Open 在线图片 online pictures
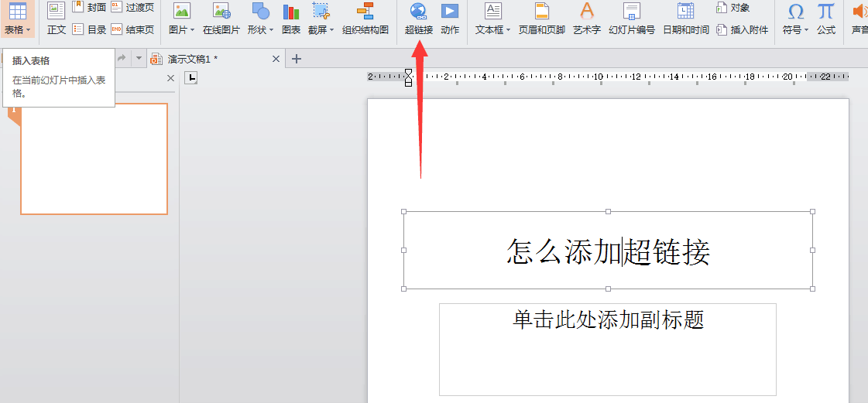The width and height of the screenshot is (868, 403). click(221, 19)
